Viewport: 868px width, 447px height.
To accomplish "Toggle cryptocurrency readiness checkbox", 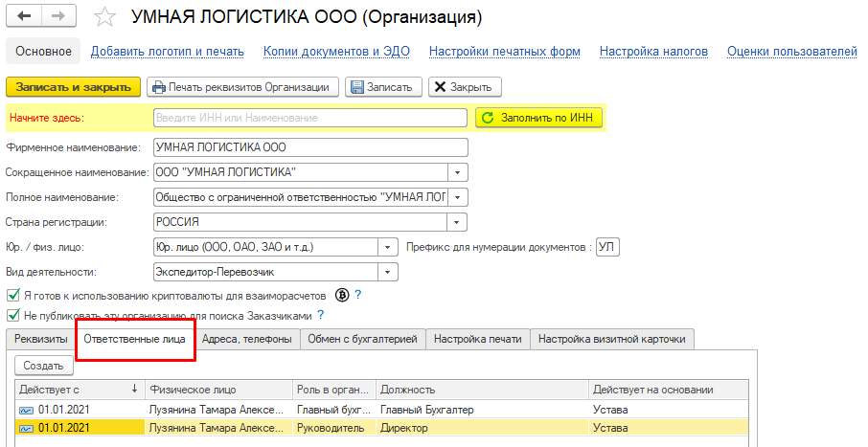I will point(13,296).
